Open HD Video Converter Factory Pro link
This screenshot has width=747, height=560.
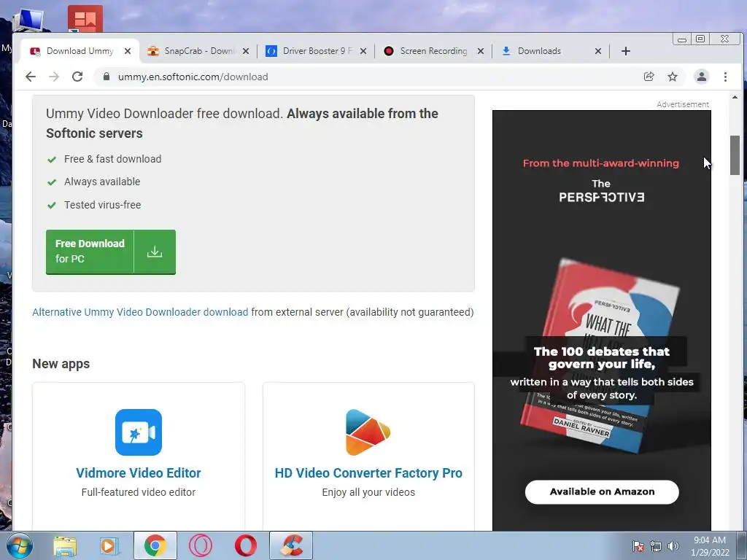pyautogui.click(x=368, y=472)
